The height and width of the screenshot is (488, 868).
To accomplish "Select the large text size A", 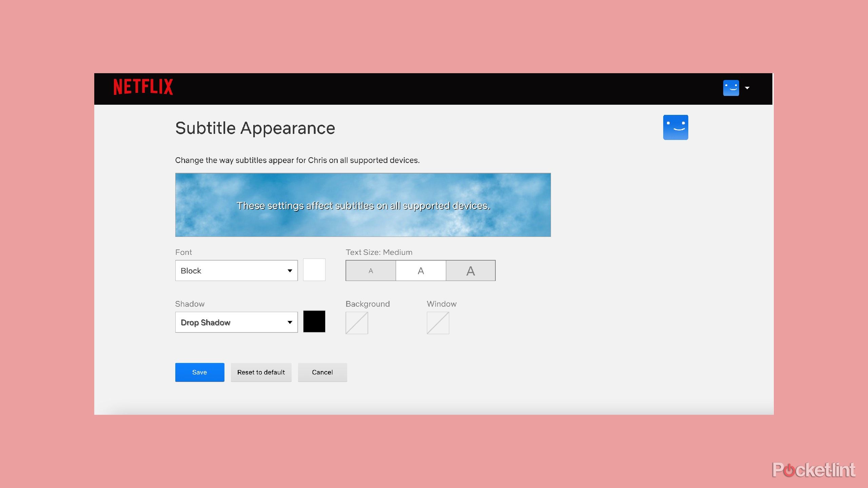I will click(x=471, y=270).
